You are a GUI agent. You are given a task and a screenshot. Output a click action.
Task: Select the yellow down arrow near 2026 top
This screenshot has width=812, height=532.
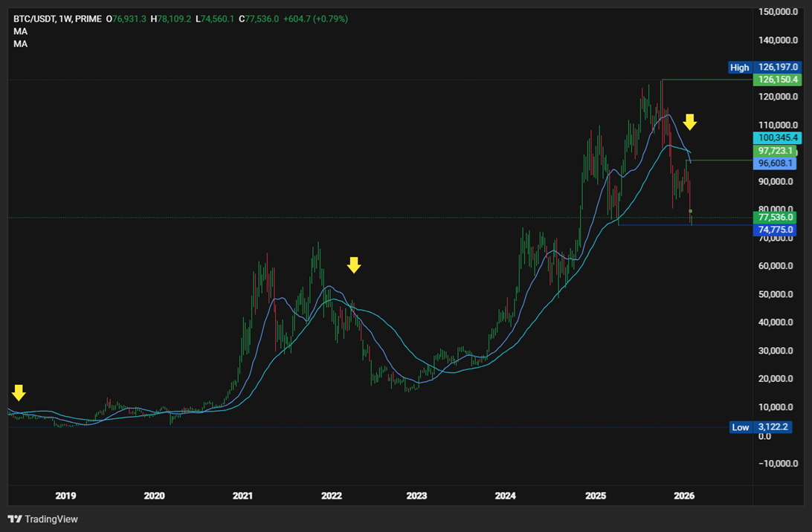(x=690, y=122)
